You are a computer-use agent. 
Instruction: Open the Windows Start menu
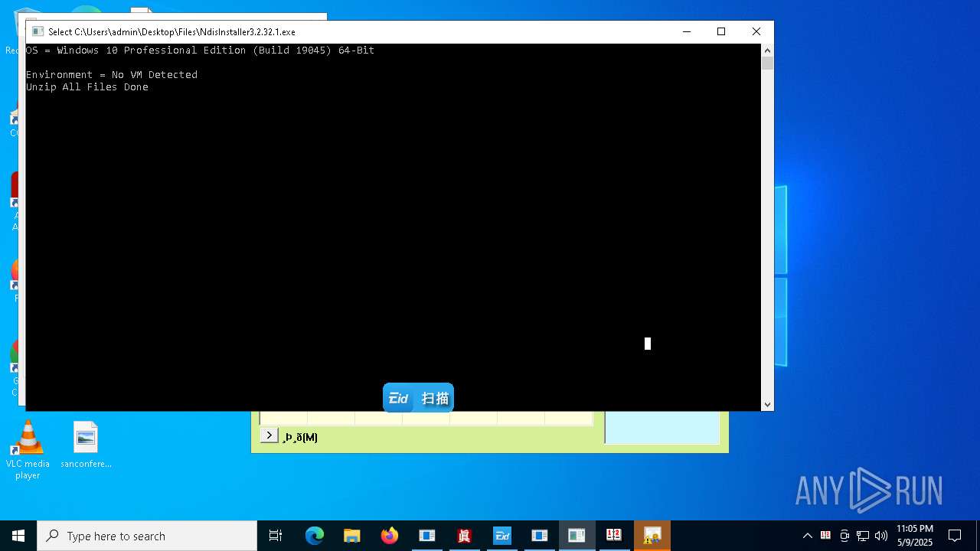pos(18,536)
